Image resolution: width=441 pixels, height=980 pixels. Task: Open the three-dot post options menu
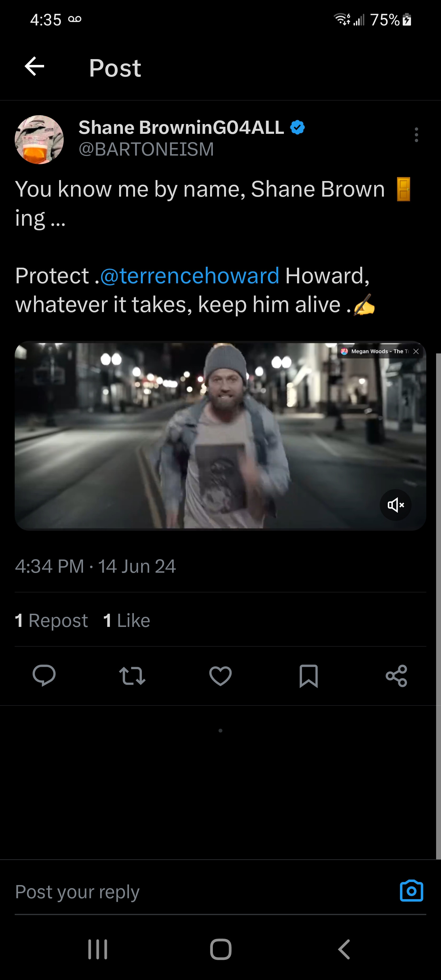click(x=416, y=135)
